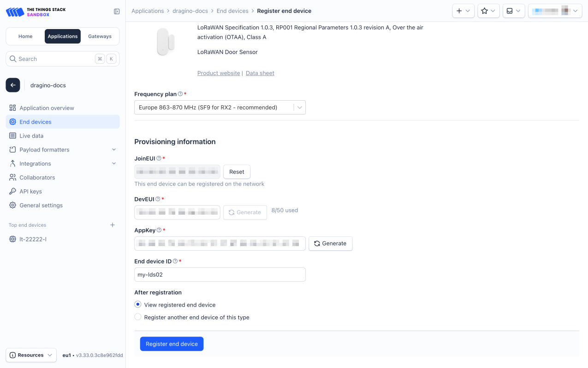The height and width of the screenshot is (368, 588).
Task: Focus the sidebar Search box
Action: coord(63,59)
